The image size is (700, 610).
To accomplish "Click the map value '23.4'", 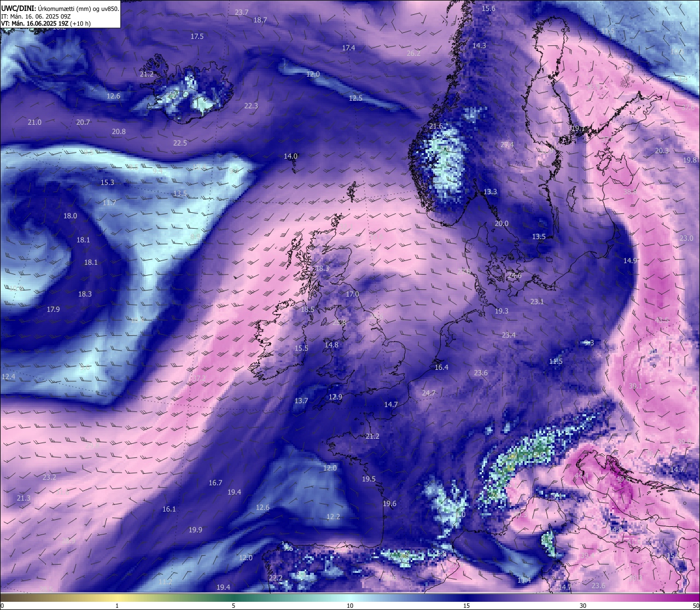I will pyautogui.click(x=509, y=335).
